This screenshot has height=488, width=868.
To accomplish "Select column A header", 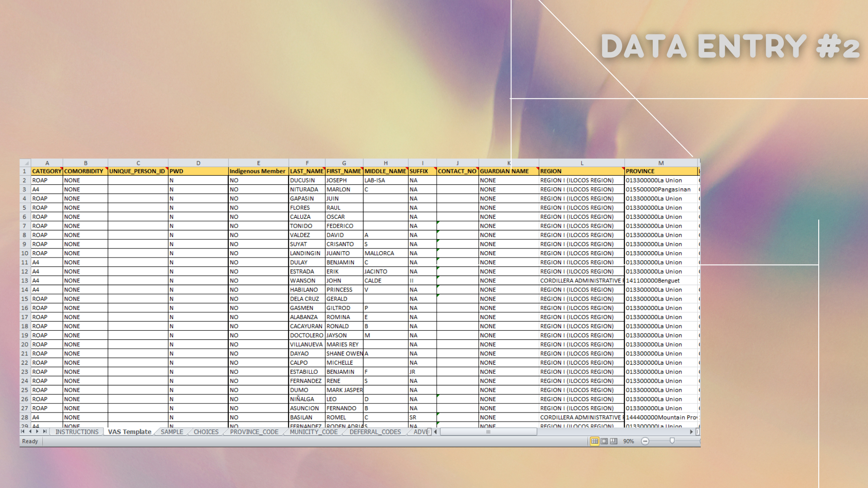I will [47, 163].
